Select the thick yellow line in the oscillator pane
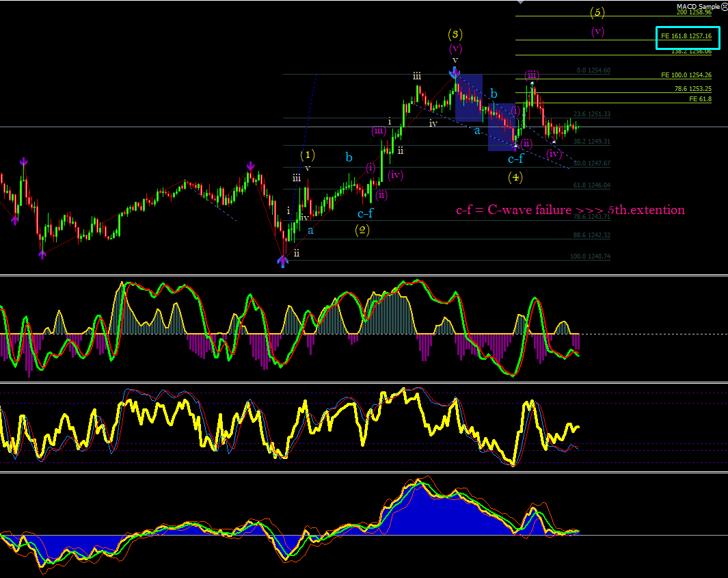728x578 pixels. tap(289, 425)
